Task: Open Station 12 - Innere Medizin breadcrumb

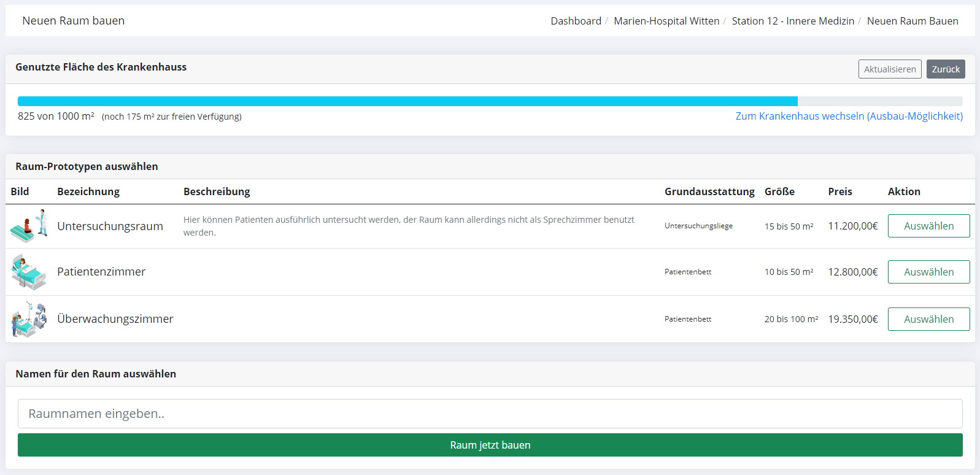Action: click(x=793, y=21)
